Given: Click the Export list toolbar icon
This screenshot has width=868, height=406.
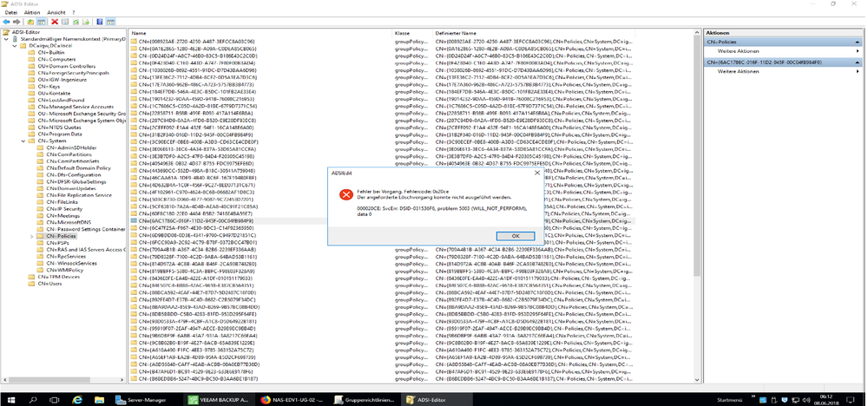Looking at the screenshot, I should tap(87, 21).
